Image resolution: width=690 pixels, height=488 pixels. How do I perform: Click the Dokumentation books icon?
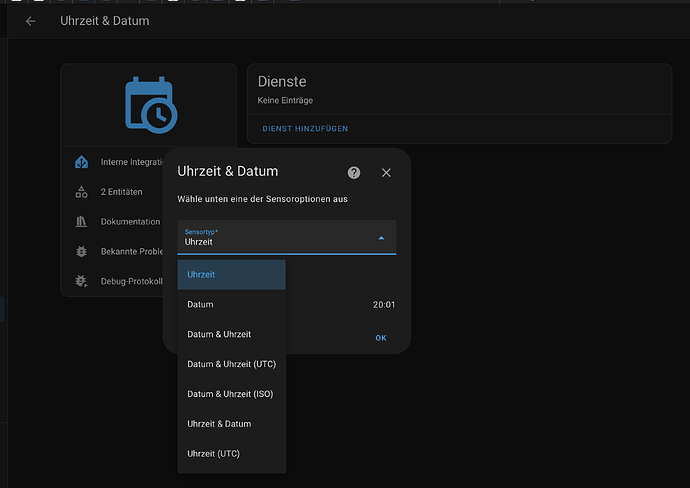click(81, 221)
